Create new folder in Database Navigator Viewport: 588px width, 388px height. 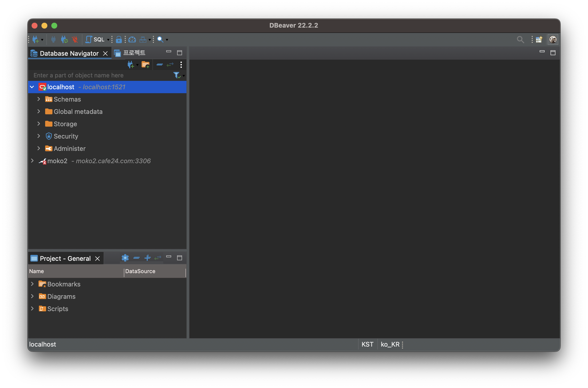pos(145,65)
